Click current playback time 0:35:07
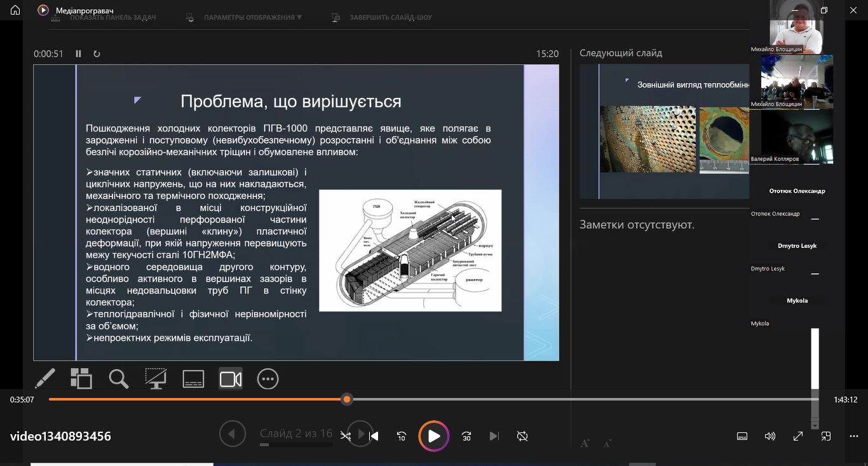Viewport: 868px width, 466px height. pyautogui.click(x=22, y=400)
